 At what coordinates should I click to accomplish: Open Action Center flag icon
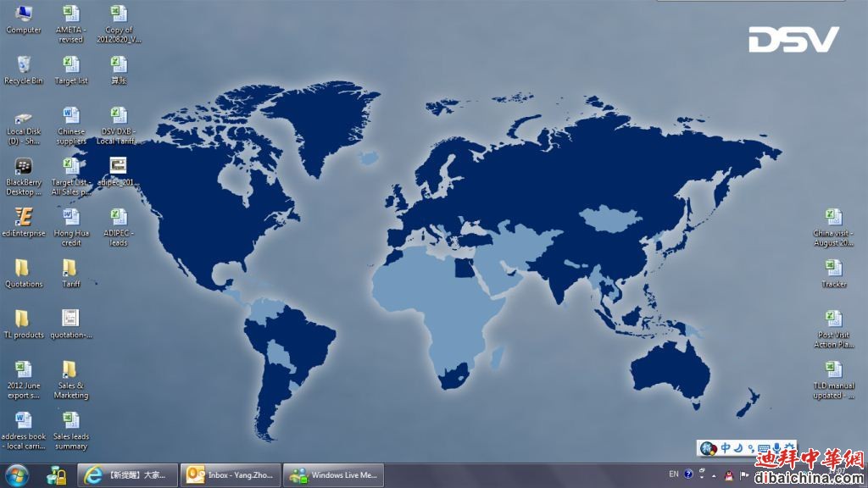744,475
